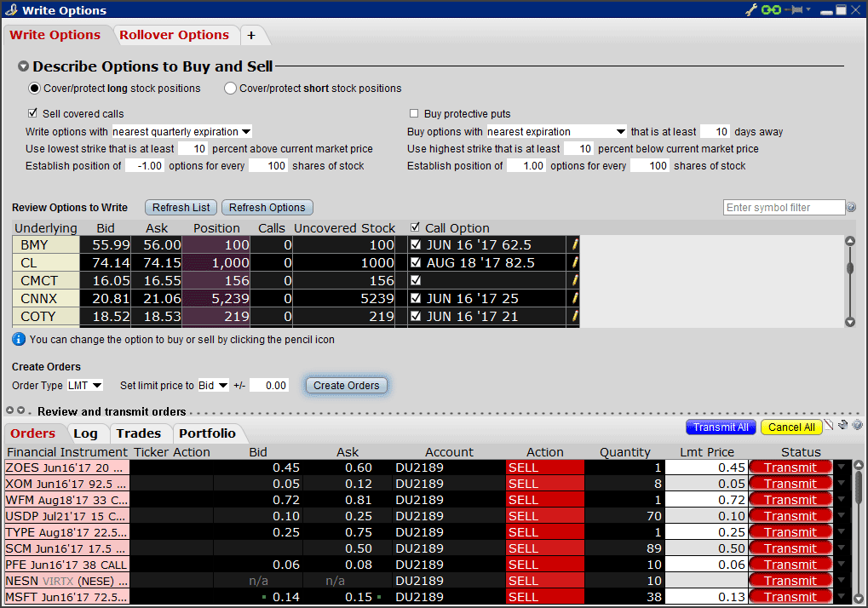Click the clear page icon next to Cancel All
Screen dimensions: 868x608
[x=829, y=425]
